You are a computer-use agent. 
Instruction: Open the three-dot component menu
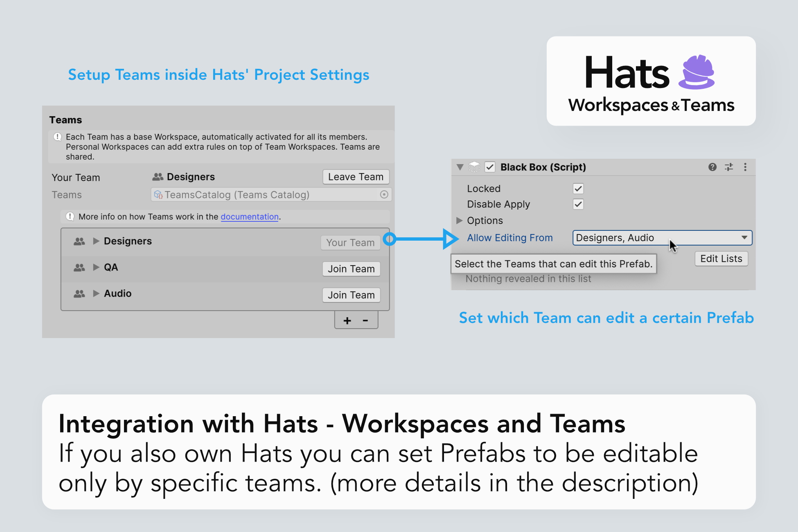point(745,167)
